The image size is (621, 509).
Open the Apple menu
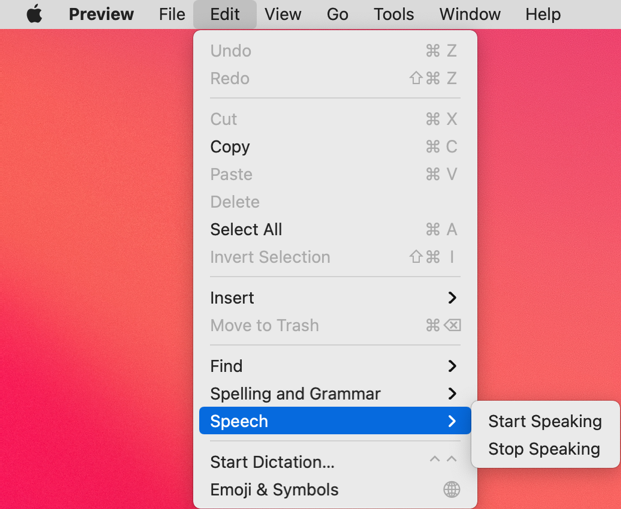pyautogui.click(x=34, y=14)
